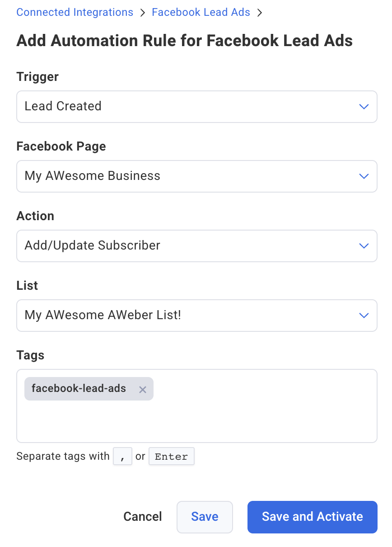Click the breadcrumb chevron after Facebook Lead Ads
Image resolution: width=392 pixels, height=547 pixels.
tap(260, 12)
